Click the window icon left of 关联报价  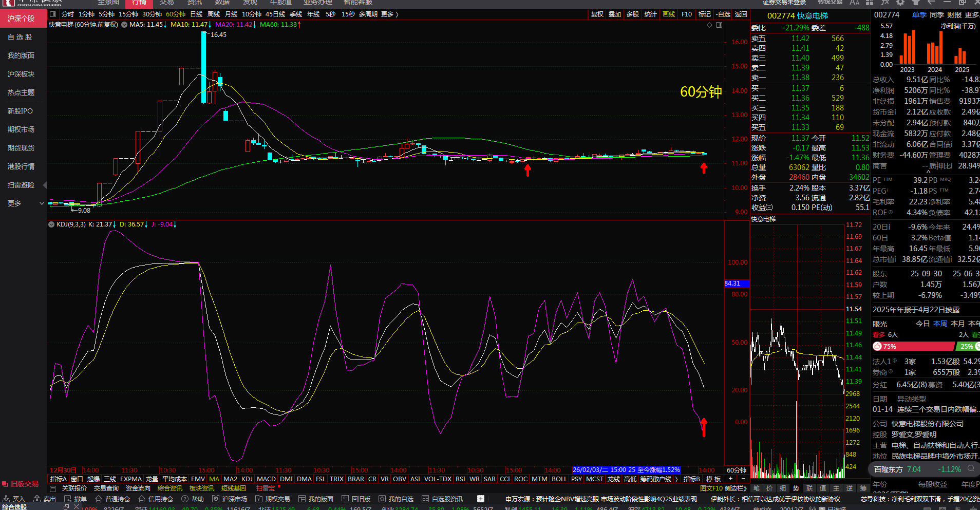pos(53,488)
